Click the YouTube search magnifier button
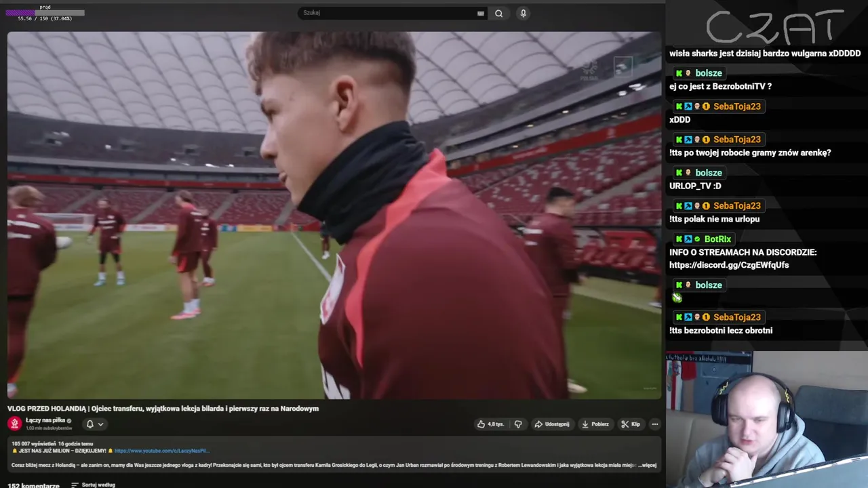Image resolution: width=868 pixels, height=488 pixels. pyautogui.click(x=498, y=14)
